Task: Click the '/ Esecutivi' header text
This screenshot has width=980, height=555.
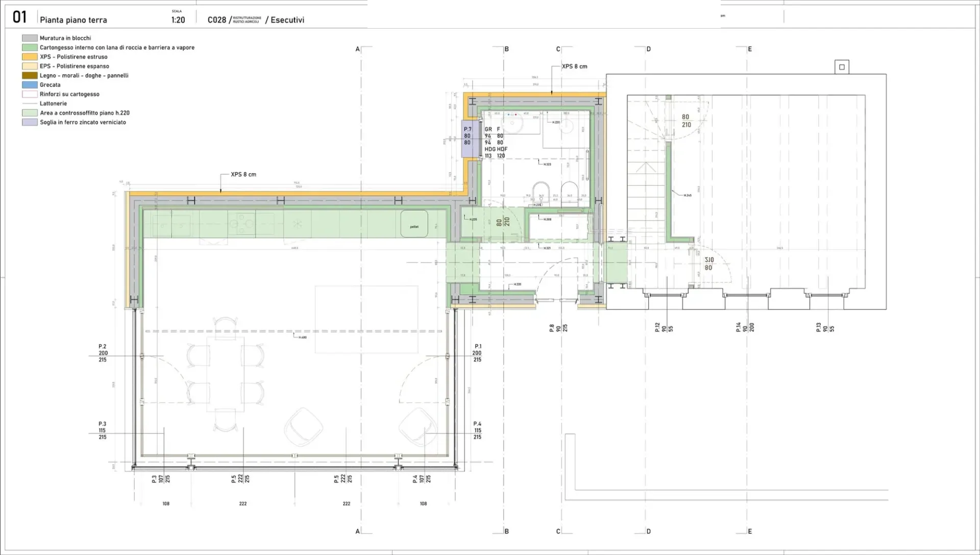Action: coord(285,20)
